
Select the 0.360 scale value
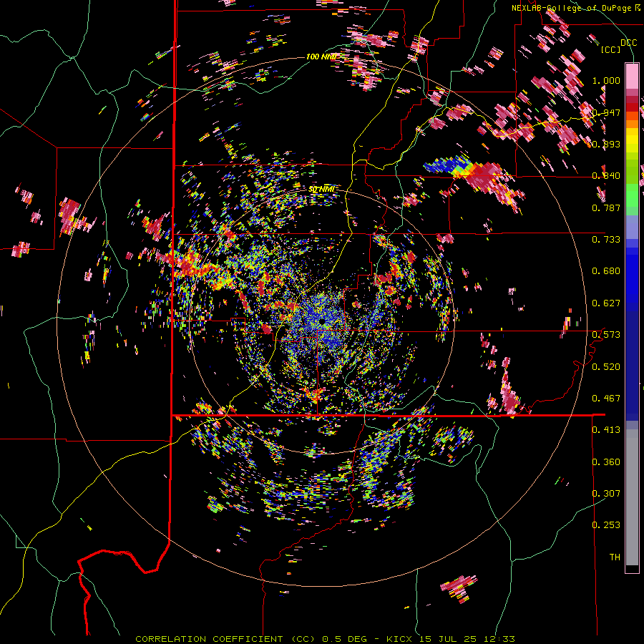coord(606,462)
